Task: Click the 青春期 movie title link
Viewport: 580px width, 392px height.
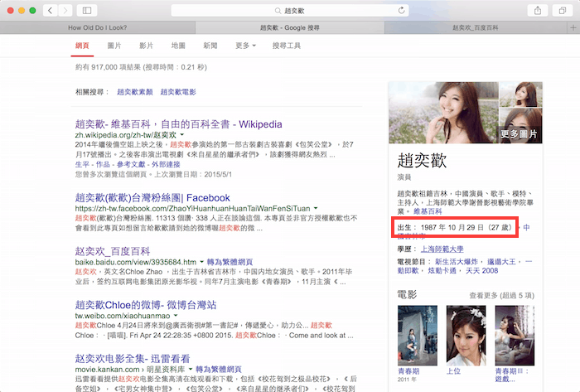Action: [408, 371]
